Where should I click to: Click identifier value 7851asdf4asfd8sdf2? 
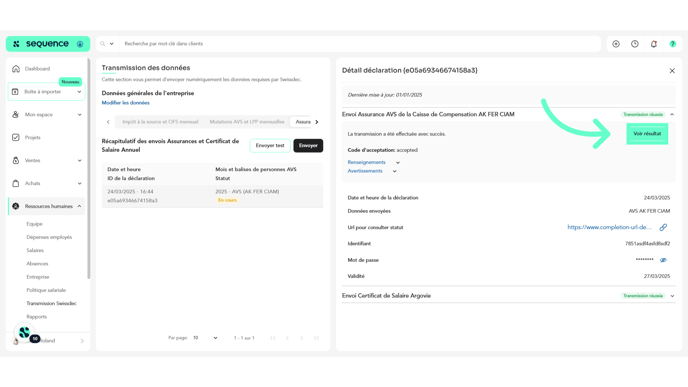[x=647, y=244]
